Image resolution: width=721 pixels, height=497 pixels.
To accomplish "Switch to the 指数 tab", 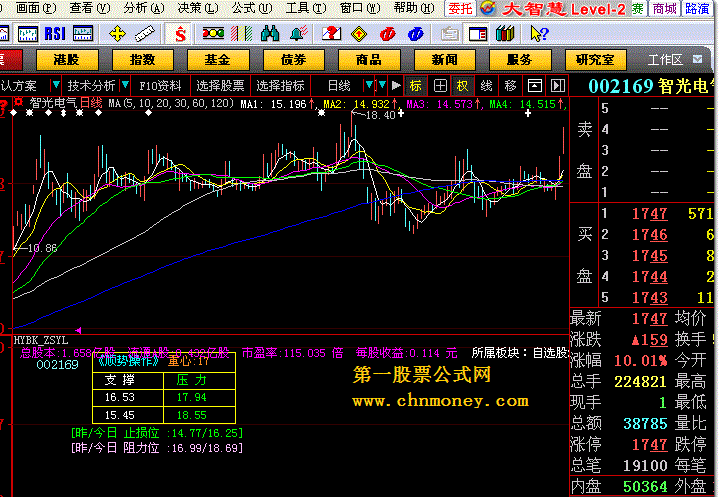I will [143, 60].
